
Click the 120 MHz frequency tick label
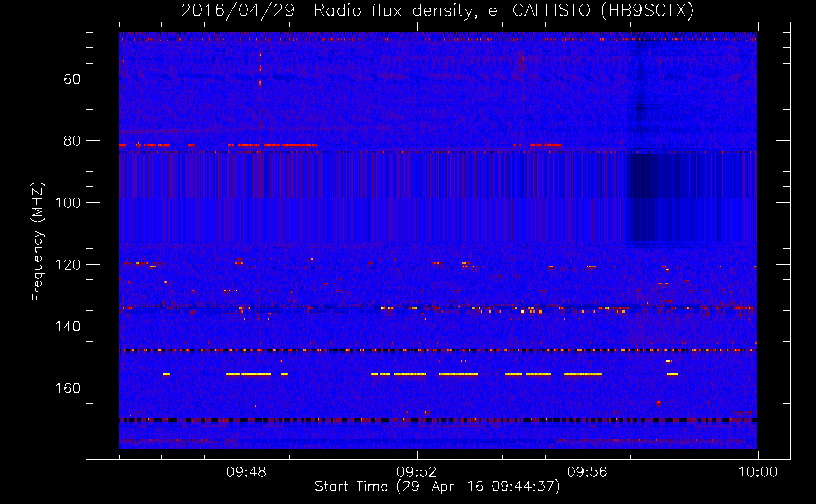click(68, 265)
